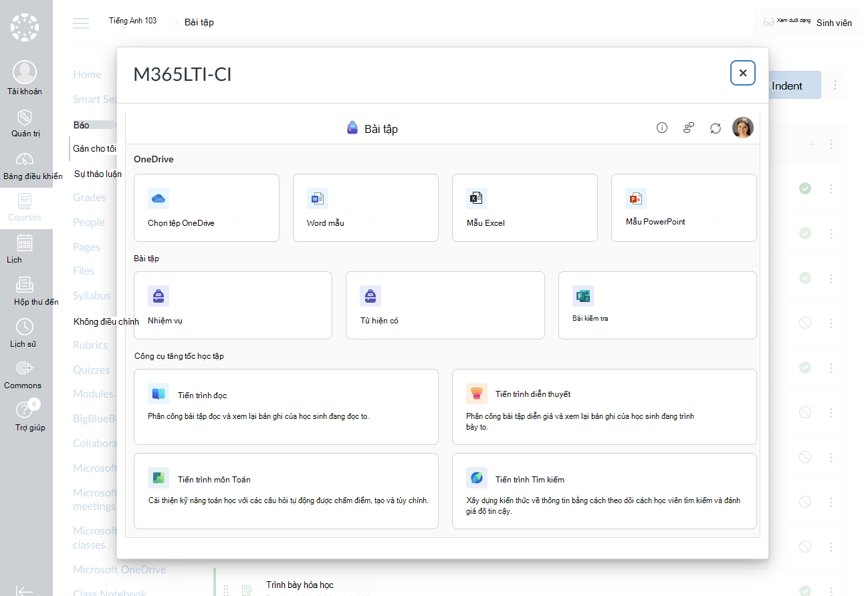Expand the hamburger course navigation menu
This screenshot has height=596, width=868.
pyautogui.click(x=81, y=23)
